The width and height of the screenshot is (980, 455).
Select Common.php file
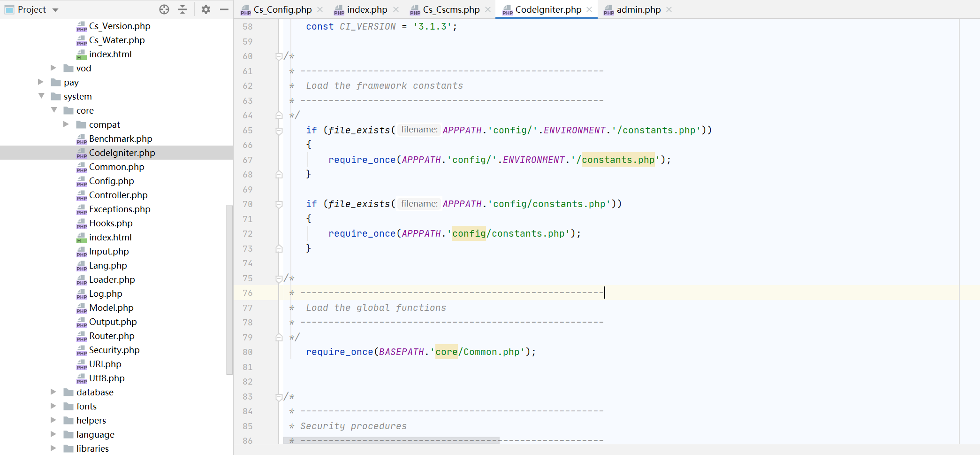[117, 167]
